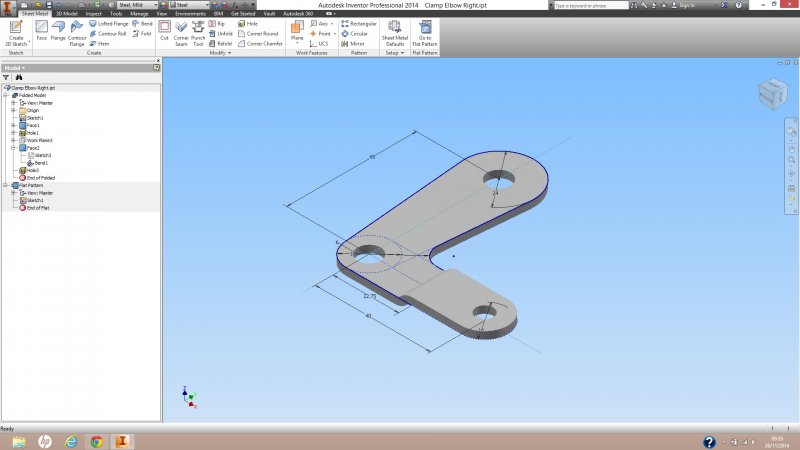The height and width of the screenshot is (450, 800).
Task: Open Sheet Metal Defaults
Action: click(394, 32)
